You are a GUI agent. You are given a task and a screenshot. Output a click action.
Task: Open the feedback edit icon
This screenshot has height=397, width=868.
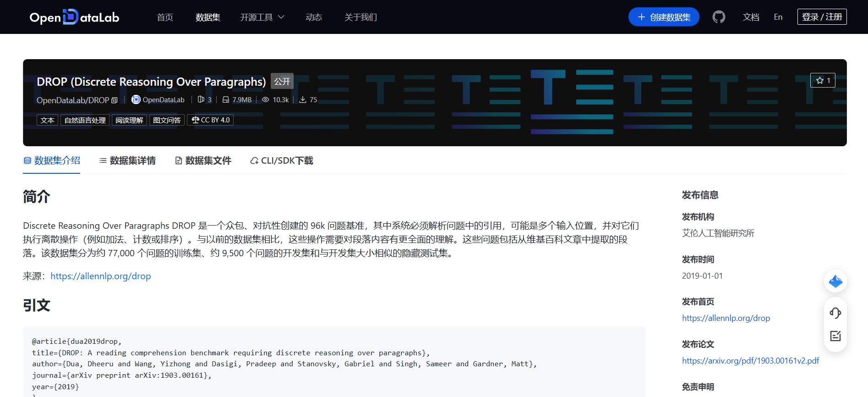(835, 336)
